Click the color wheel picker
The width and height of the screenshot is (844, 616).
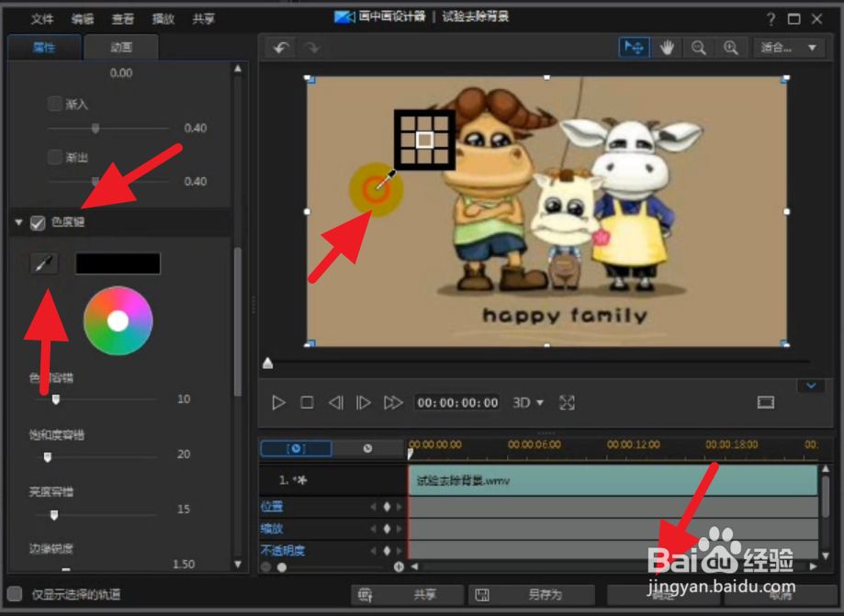[118, 320]
